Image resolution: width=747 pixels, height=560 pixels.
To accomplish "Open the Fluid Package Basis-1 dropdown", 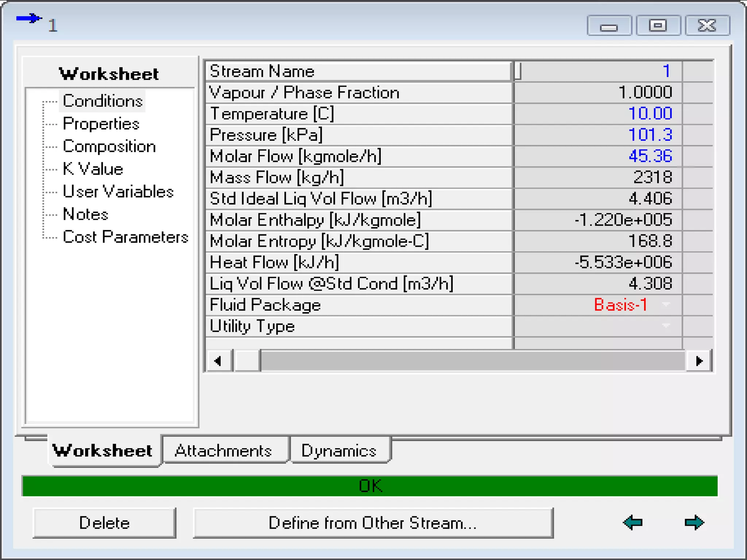I will pyautogui.click(x=666, y=305).
